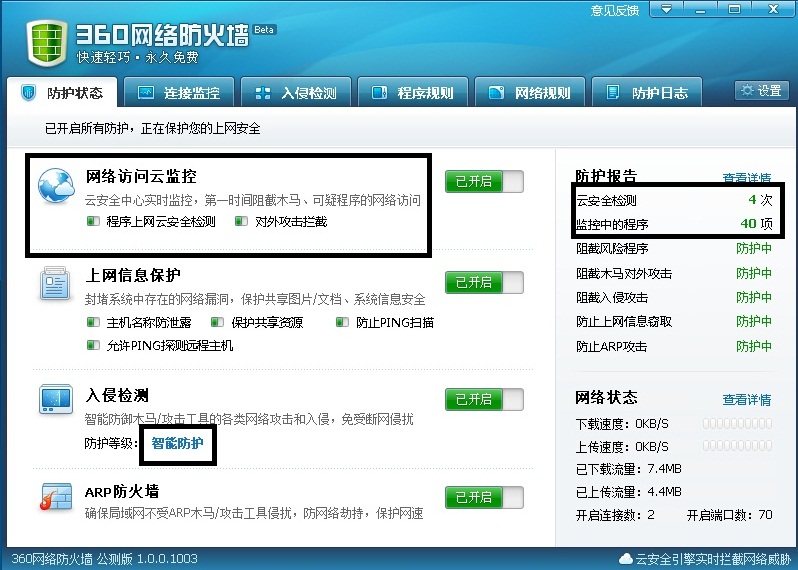View the 防护日志 tab

coord(647,92)
